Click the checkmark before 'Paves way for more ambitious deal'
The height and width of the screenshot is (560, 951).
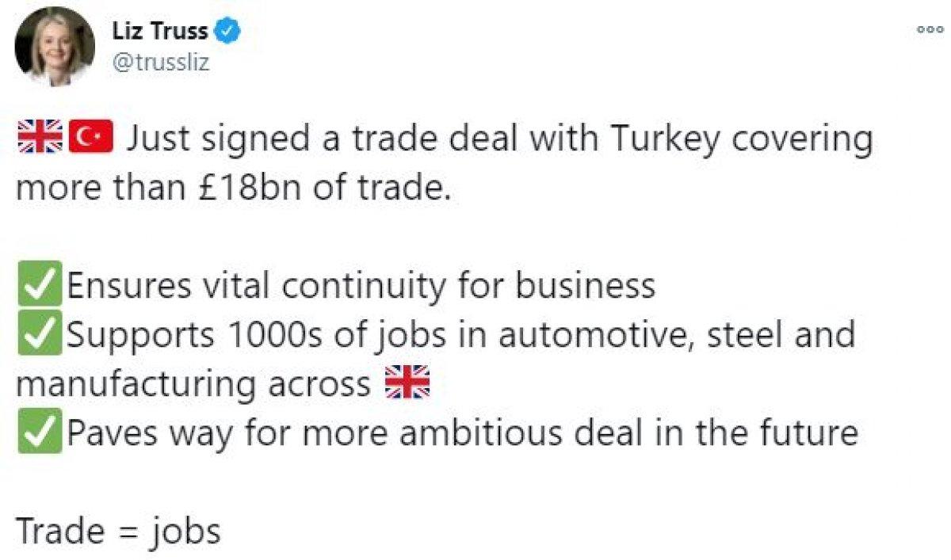point(41,430)
